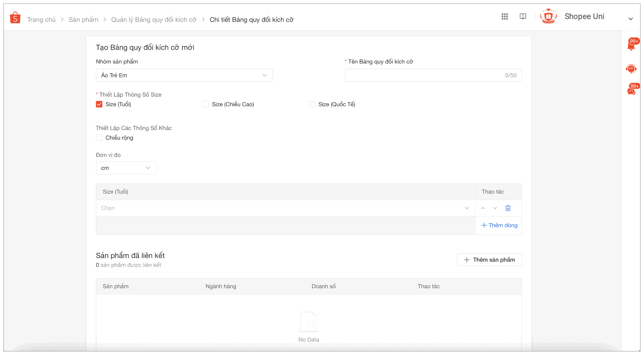This screenshot has height=355, width=644.
Task: Click the Shopee logo icon
Action: (x=15, y=18)
